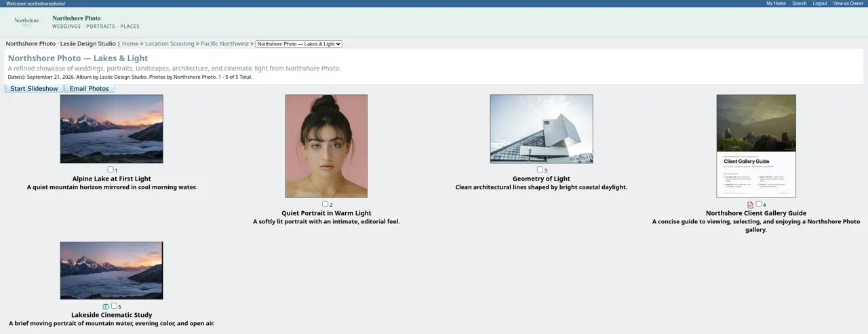Image resolution: width=868 pixels, height=334 pixels.
Task: Click the title text Alpine Lake at First Light
Action: 112,179
